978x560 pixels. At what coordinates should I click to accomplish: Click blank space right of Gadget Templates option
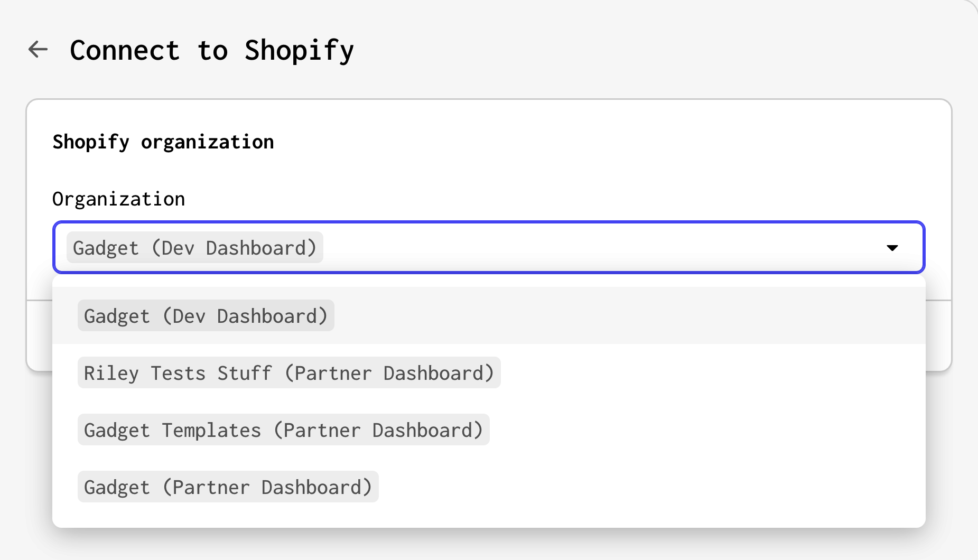tap(708, 430)
